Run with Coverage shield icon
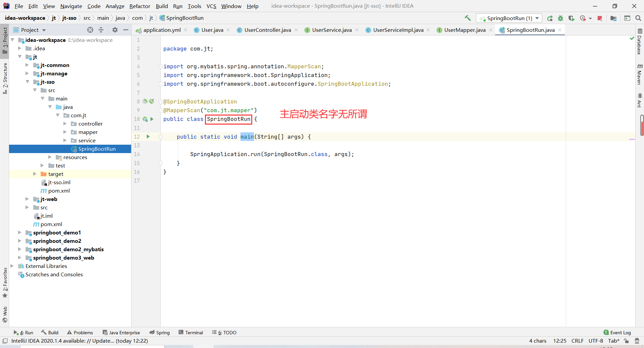 (572, 18)
